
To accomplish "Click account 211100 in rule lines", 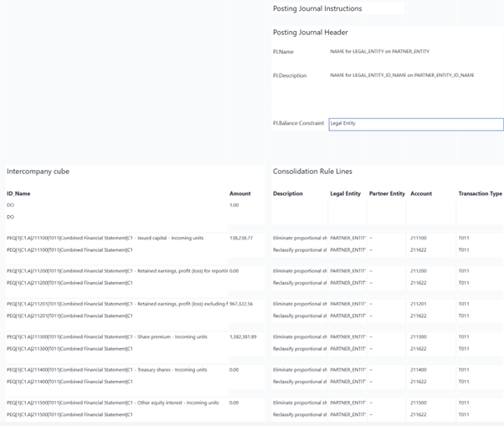I will 419,239.
